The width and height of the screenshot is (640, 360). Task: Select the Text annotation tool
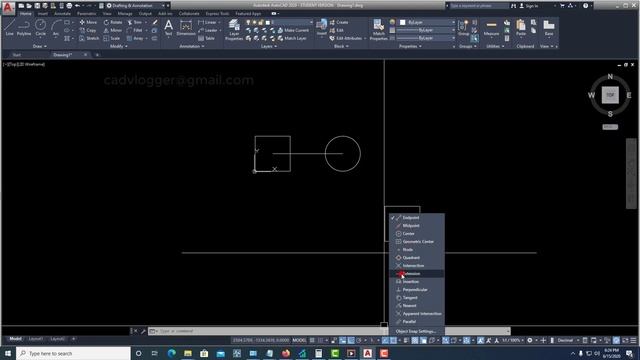[x=168, y=28]
